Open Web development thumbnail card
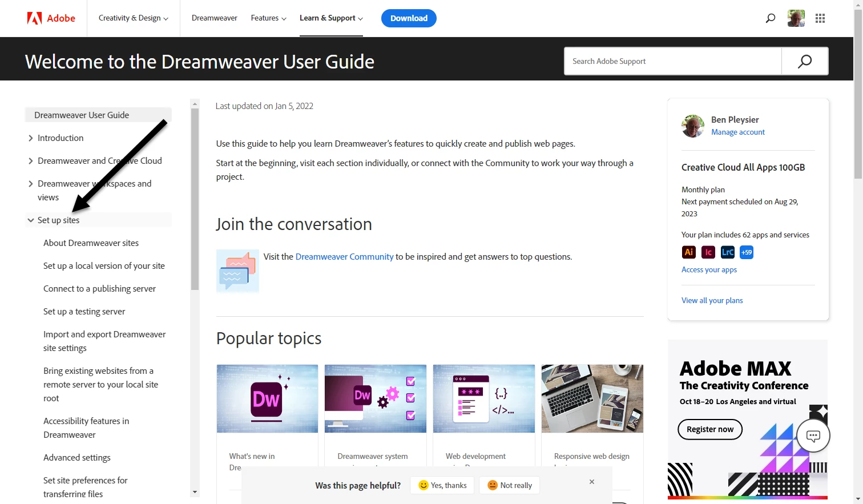Image resolution: width=863 pixels, height=504 pixels. [484, 398]
